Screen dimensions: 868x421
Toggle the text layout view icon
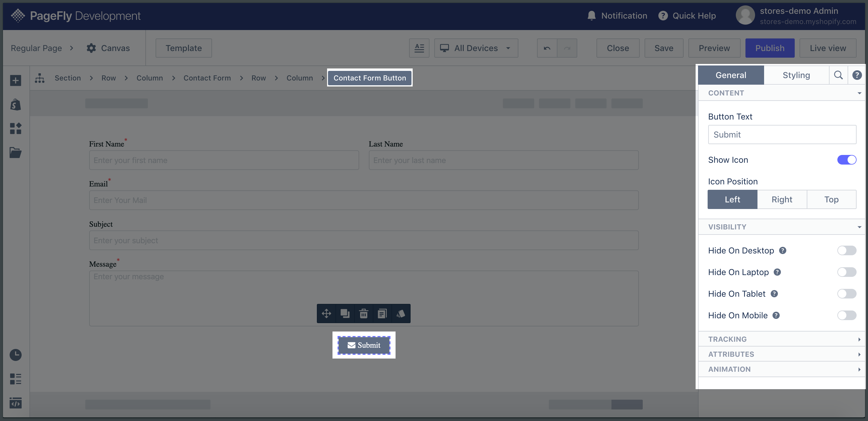[x=419, y=48]
